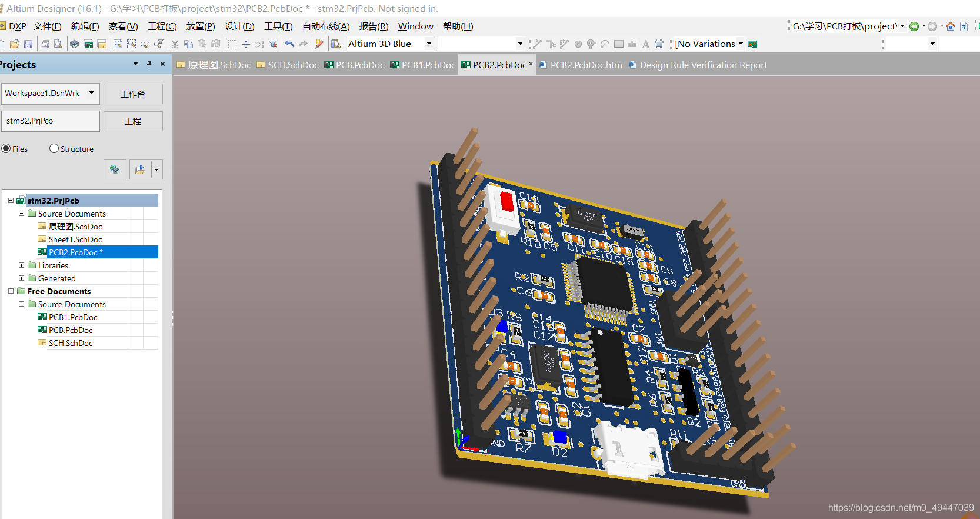Viewport: 980px width, 519px height.
Task: Click the stm32.PrjPcb project name field
Action: click(51, 121)
